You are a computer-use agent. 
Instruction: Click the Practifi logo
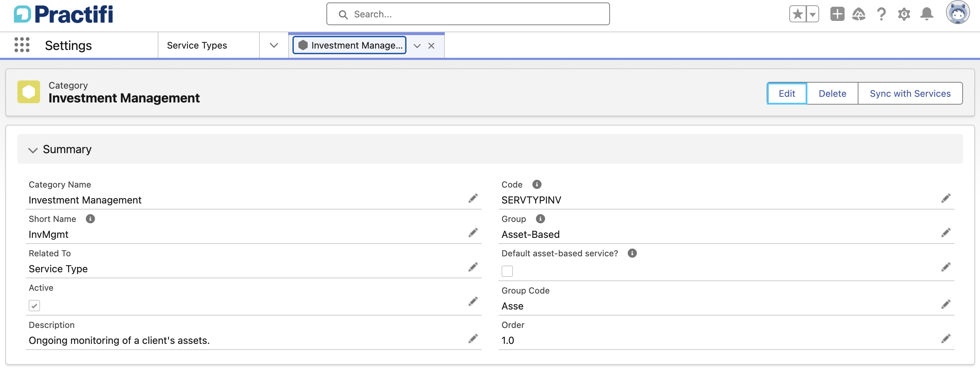point(63,14)
